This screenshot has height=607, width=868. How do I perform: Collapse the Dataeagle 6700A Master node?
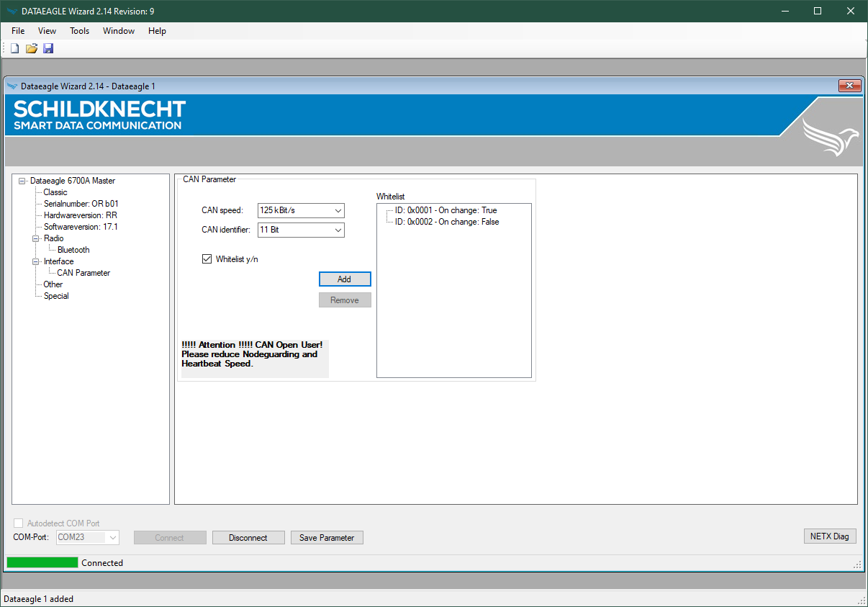(x=22, y=181)
